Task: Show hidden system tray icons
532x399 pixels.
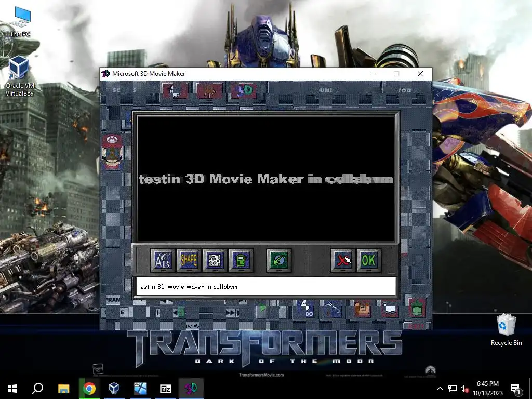Action: pyautogui.click(x=440, y=389)
